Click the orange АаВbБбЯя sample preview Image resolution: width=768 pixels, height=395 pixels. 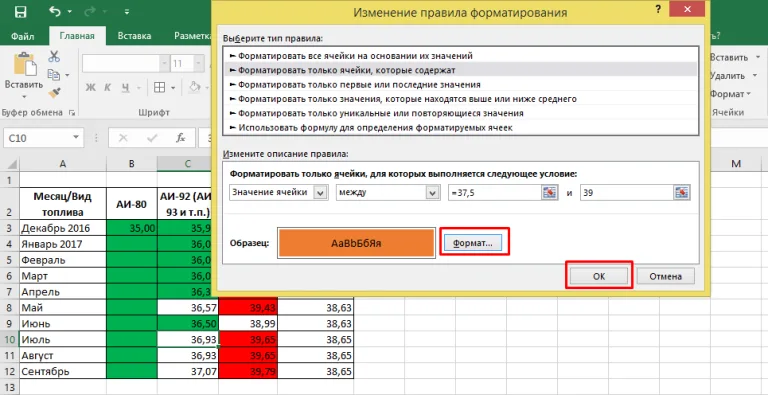[x=356, y=243]
